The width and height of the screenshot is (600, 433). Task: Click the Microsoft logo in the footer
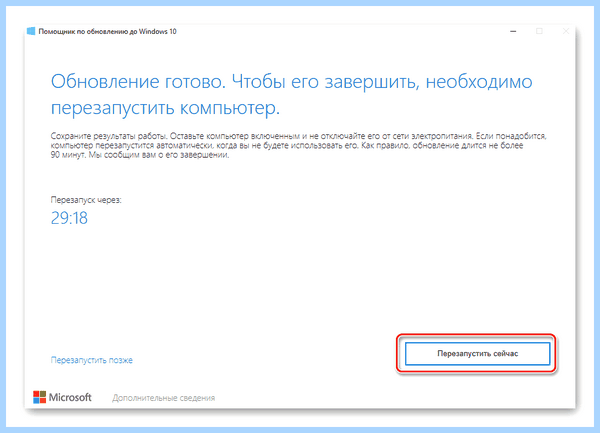pos(62,397)
